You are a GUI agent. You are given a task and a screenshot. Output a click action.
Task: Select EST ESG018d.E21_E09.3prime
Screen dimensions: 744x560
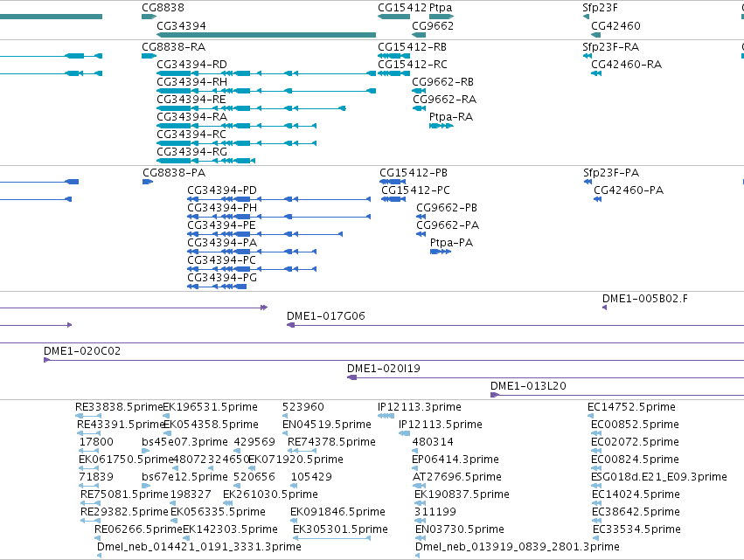[x=659, y=478]
